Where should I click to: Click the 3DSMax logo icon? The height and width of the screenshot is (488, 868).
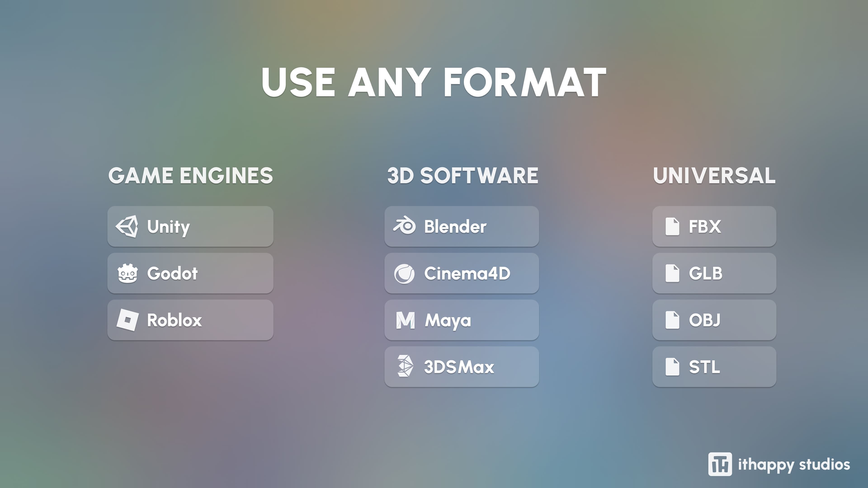[x=405, y=366]
